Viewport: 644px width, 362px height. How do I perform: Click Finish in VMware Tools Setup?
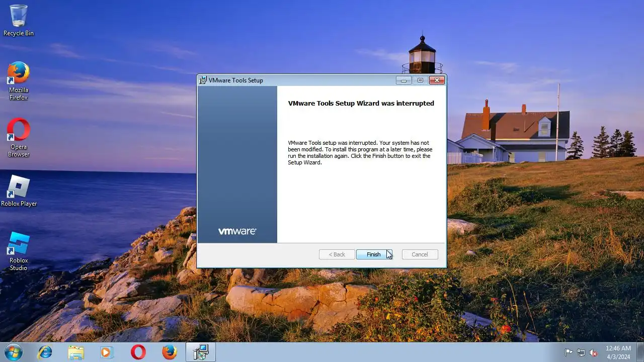pyautogui.click(x=374, y=254)
